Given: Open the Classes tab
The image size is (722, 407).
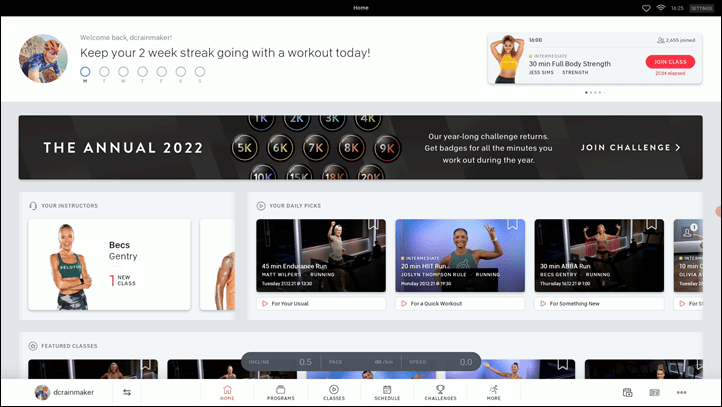Looking at the screenshot, I should [334, 393].
